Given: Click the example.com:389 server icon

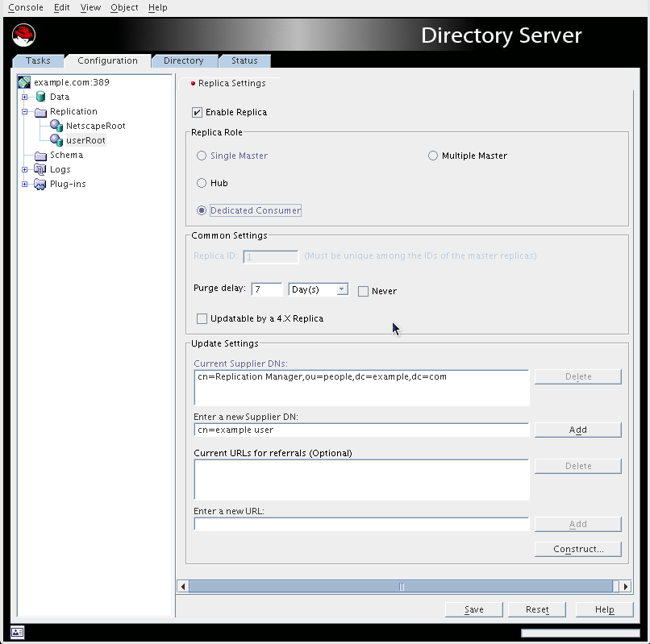Looking at the screenshot, I should point(25,82).
